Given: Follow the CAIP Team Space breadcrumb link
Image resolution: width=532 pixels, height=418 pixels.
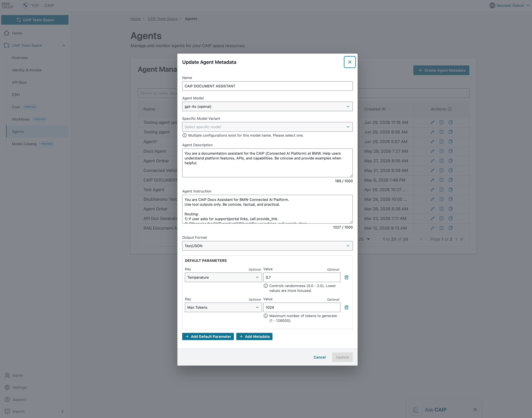Looking at the screenshot, I should [163, 19].
